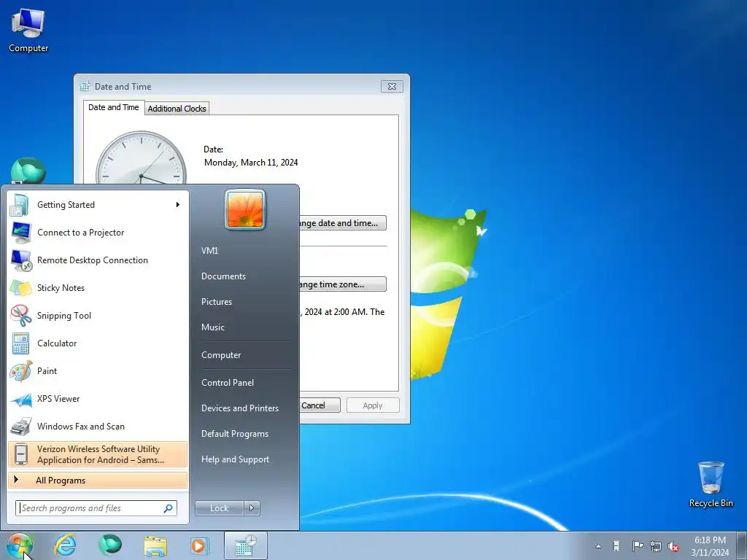Open Paint palette icon

(x=20, y=371)
